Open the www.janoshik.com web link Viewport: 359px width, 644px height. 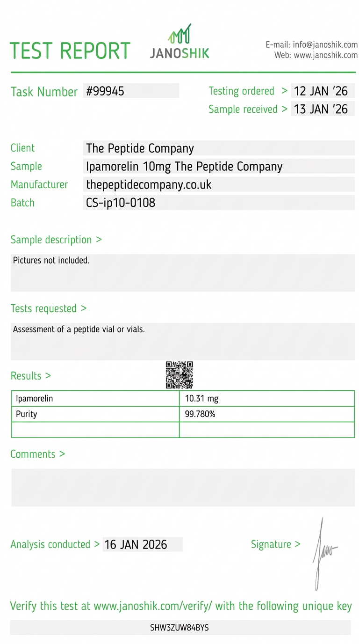tap(326, 55)
